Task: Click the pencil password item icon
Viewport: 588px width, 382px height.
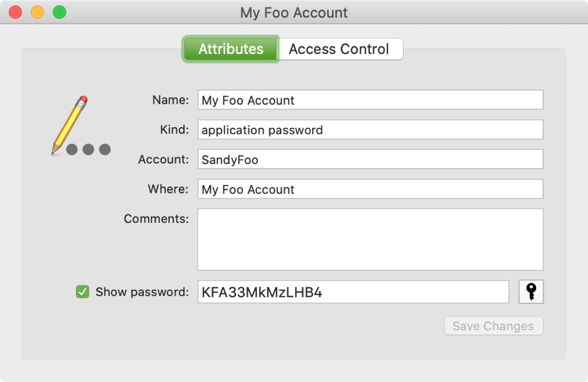Action: click(80, 127)
